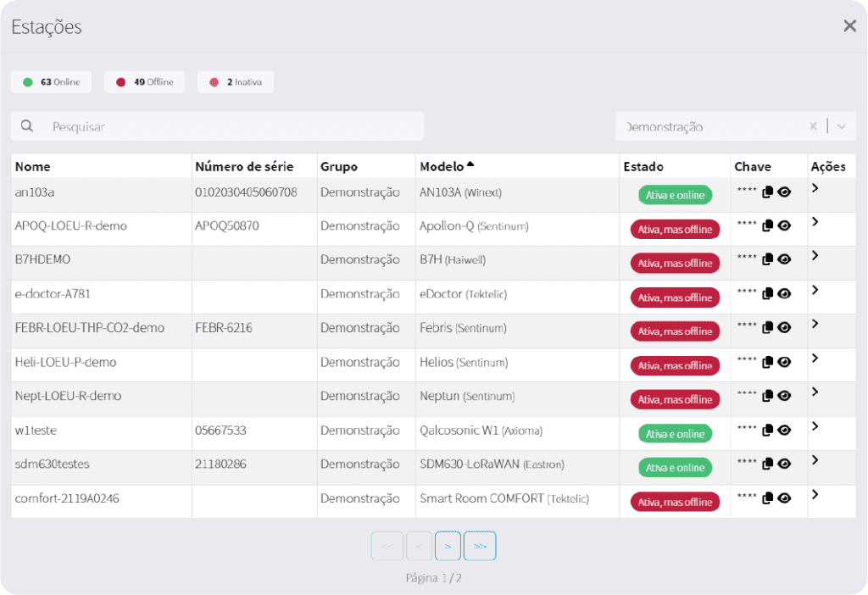Show the key for Nept-LOEU-R-demo

[784, 396]
